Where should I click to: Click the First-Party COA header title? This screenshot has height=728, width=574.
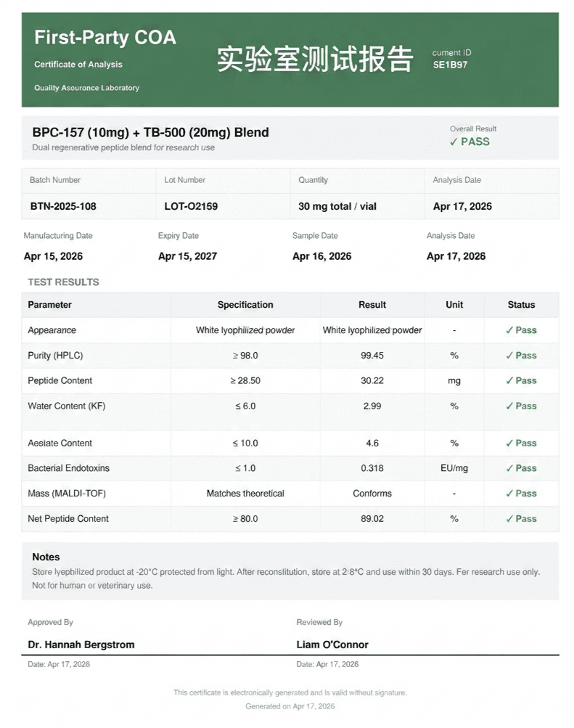pyautogui.click(x=105, y=38)
